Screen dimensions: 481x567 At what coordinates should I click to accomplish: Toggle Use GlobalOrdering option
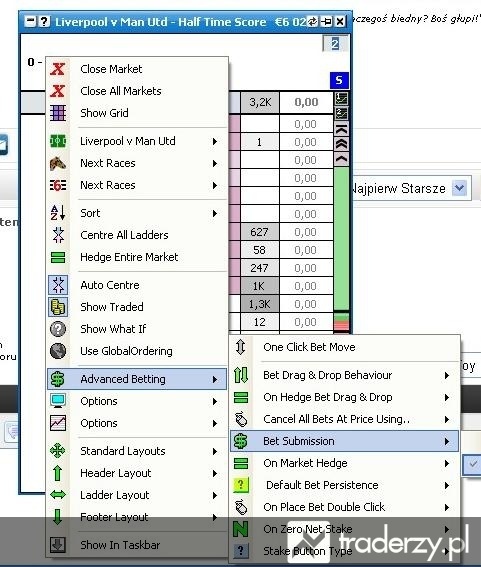click(137, 351)
